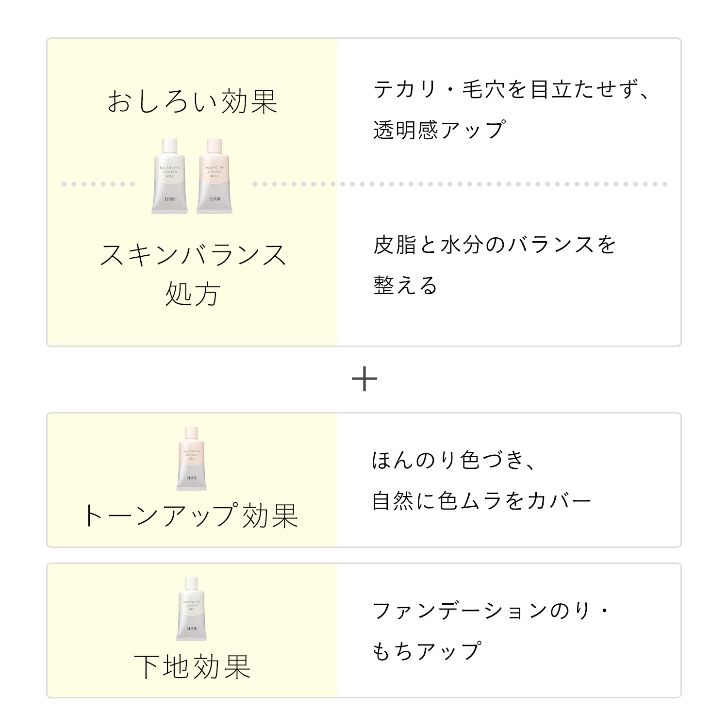Click the dotted divider left of the tubes
The image size is (728, 728).
coord(98,184)
